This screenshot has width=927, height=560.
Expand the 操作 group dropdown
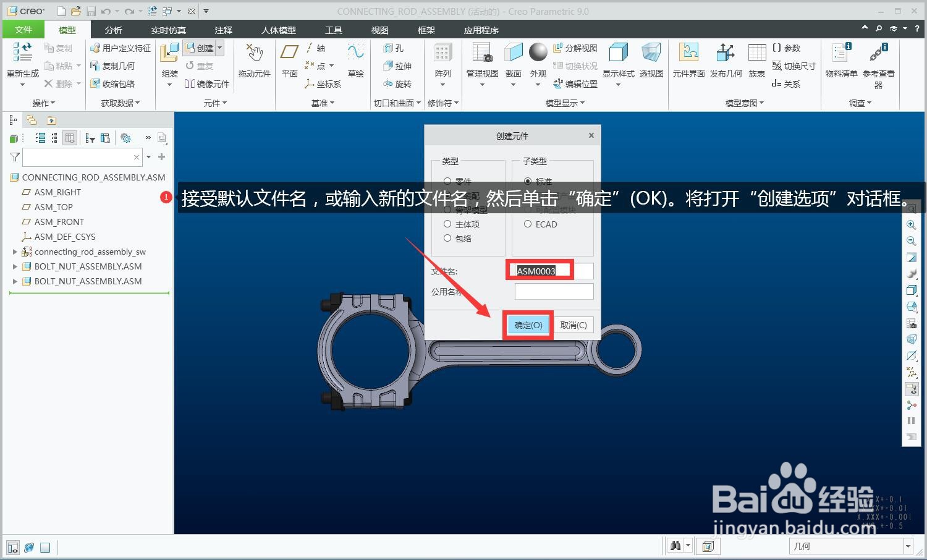coord(44,103)
